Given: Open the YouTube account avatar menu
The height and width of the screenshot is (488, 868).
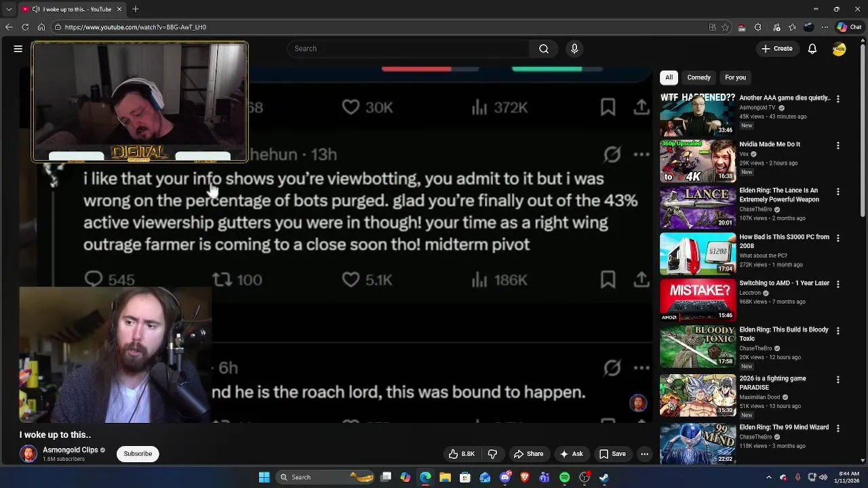Looking at the screenshot, I should pos(839,49).
